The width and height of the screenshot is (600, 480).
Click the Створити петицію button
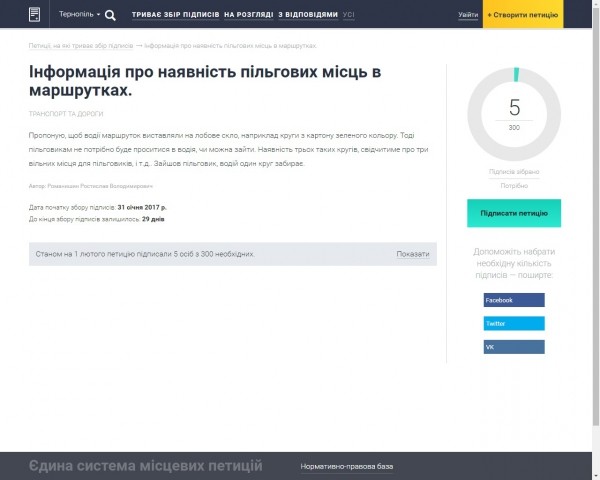click(523, 14)
